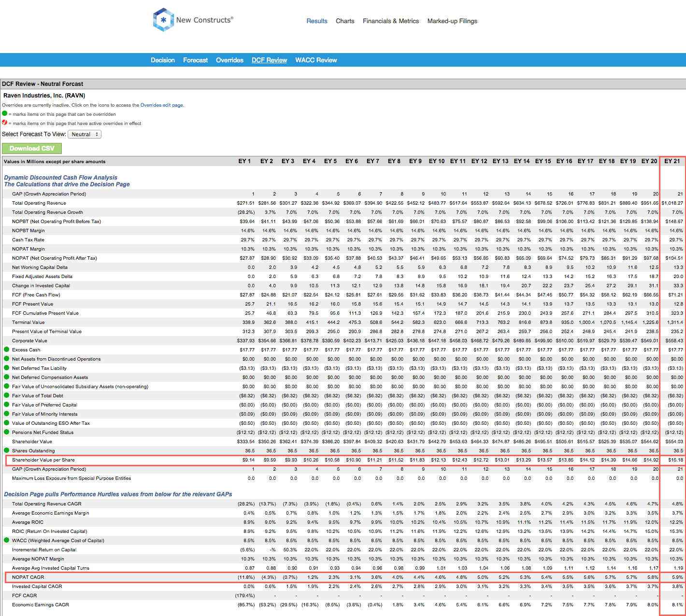686x616 pixels.
Task: Click the green icon beside WACC row
Action: (x=6, y=541)
